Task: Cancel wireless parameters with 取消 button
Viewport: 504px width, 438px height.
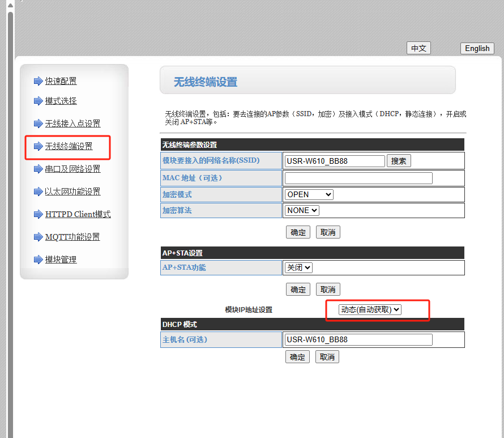Action: (x=328, y=232)
